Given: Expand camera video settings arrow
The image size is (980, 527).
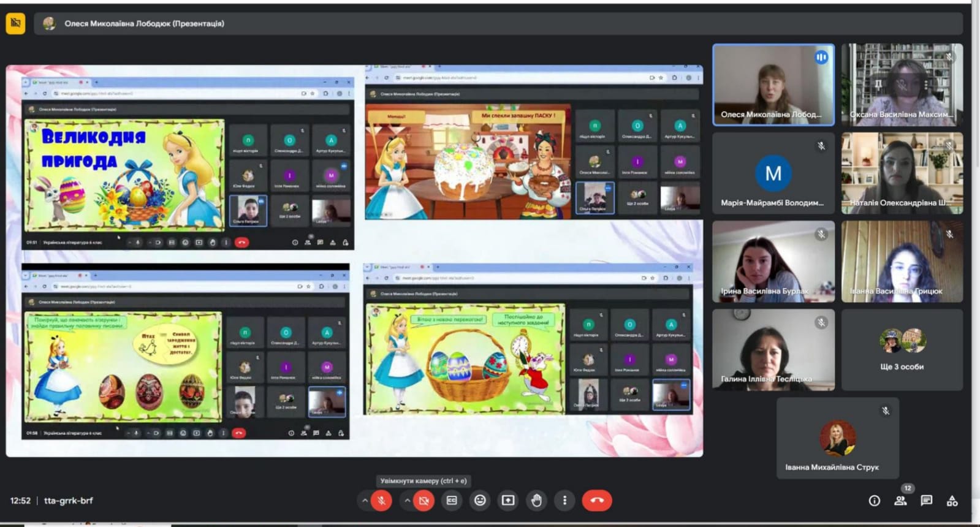Looking at the screenshot, I should (407, 501).
